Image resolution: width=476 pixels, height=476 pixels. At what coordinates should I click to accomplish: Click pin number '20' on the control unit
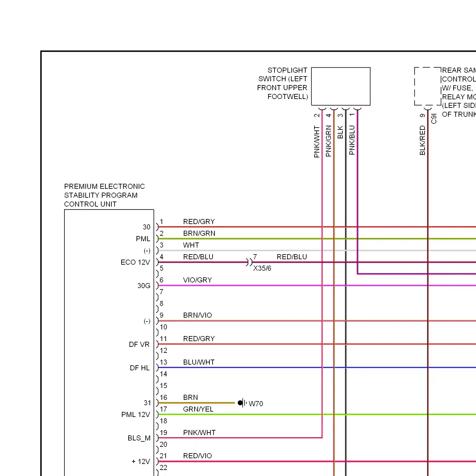163,444
